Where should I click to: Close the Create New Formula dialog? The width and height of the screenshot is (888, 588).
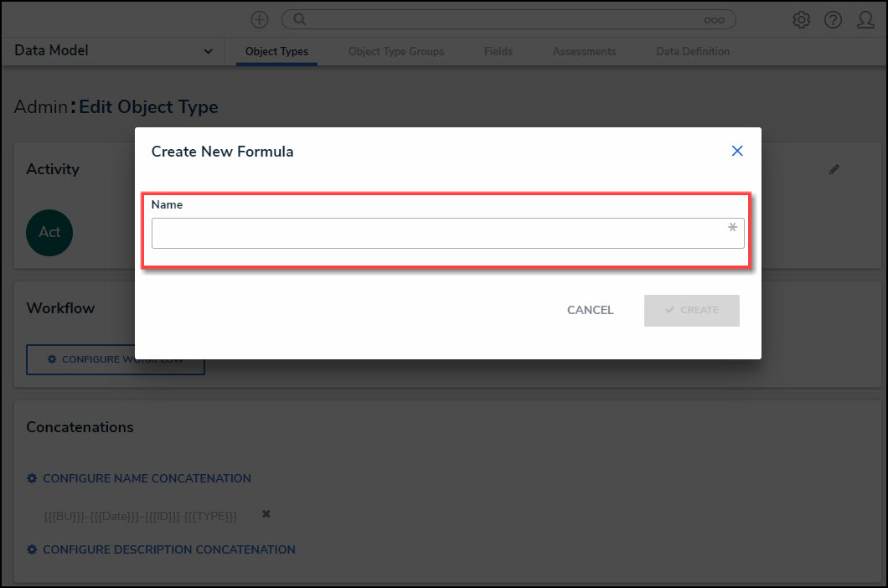click(737, 151)
